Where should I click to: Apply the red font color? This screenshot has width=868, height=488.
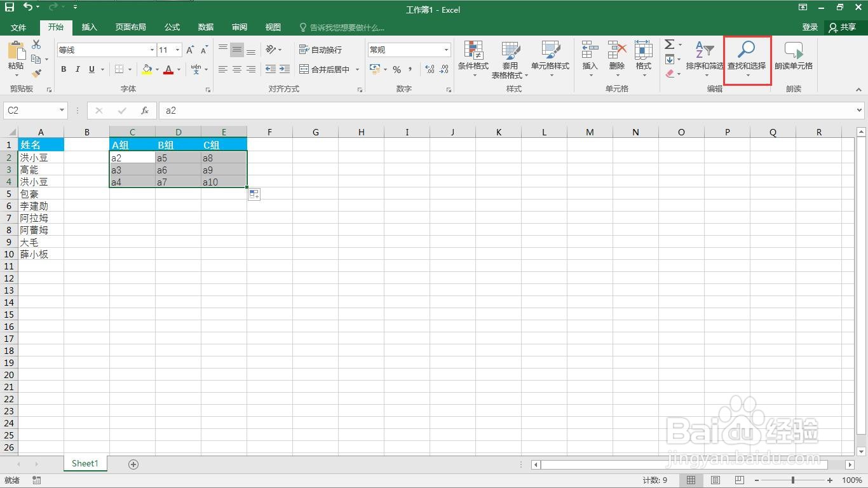point(168,69)
